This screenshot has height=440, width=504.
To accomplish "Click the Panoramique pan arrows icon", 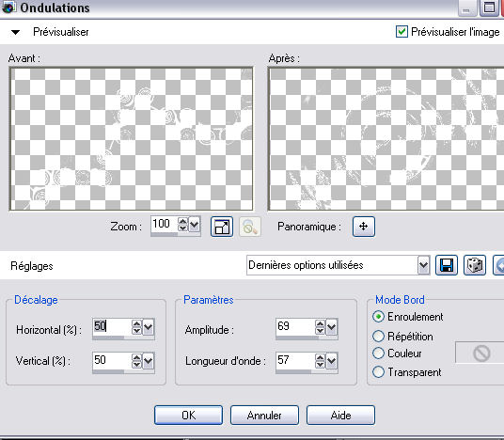I will [364, 227].
